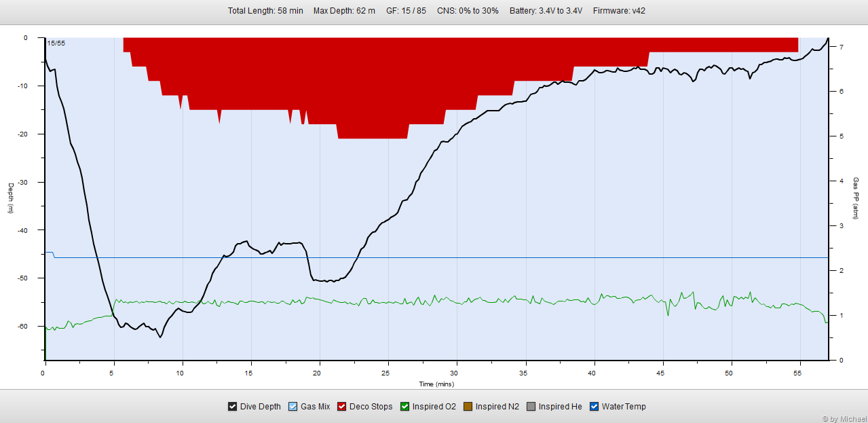Click the Gas PP (atm) axis title

(x=856, y=198)
